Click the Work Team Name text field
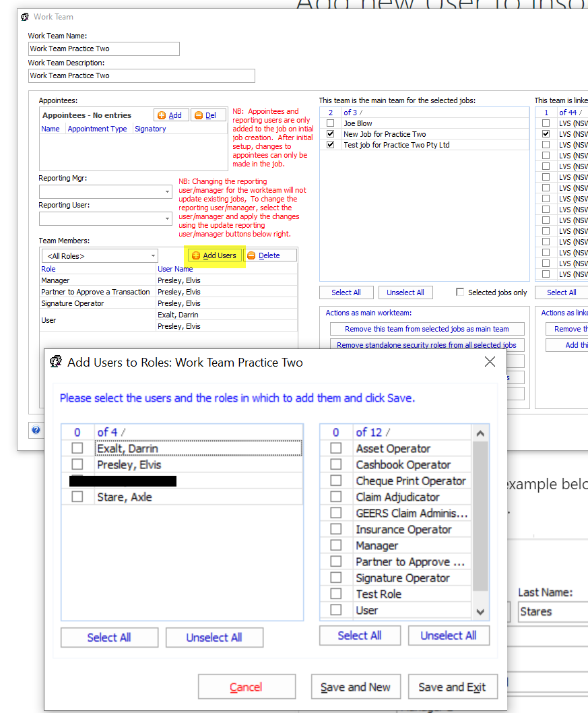The image size is (588, 713). pos(104,49)
